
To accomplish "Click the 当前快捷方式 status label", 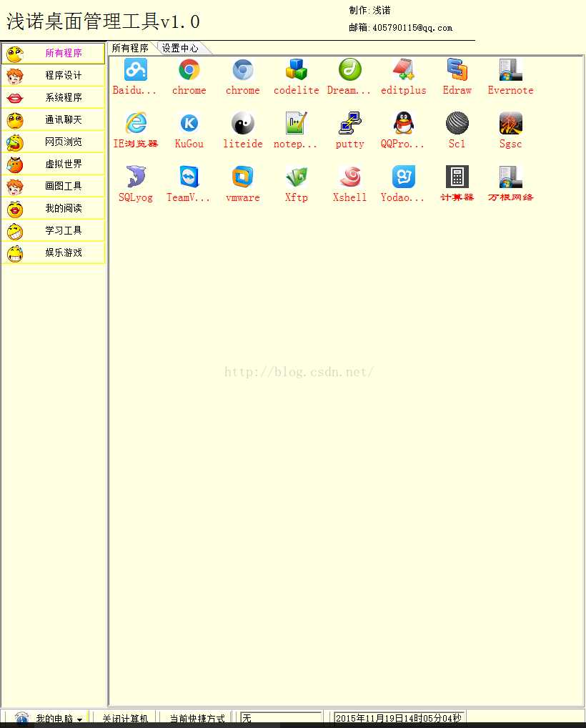I will point(197,718).
